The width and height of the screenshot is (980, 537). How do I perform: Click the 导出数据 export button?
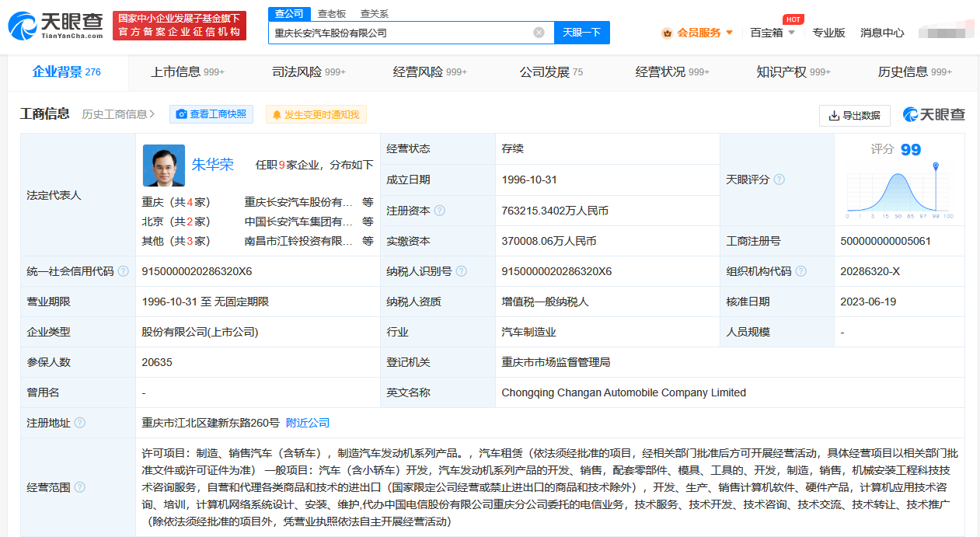click(x=854, y=115)
